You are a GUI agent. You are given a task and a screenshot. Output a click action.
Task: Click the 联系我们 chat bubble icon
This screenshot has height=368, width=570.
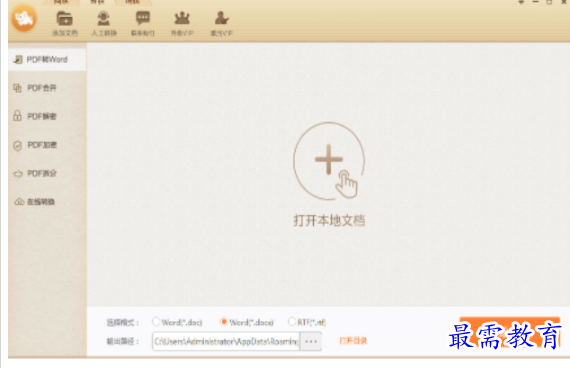143,18
